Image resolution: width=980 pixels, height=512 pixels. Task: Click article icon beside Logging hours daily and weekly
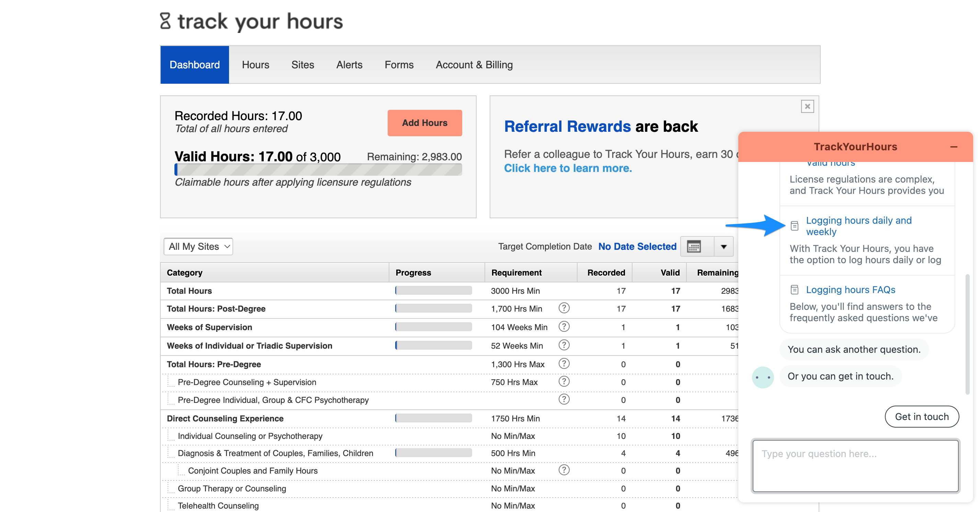tap(794, 226)
